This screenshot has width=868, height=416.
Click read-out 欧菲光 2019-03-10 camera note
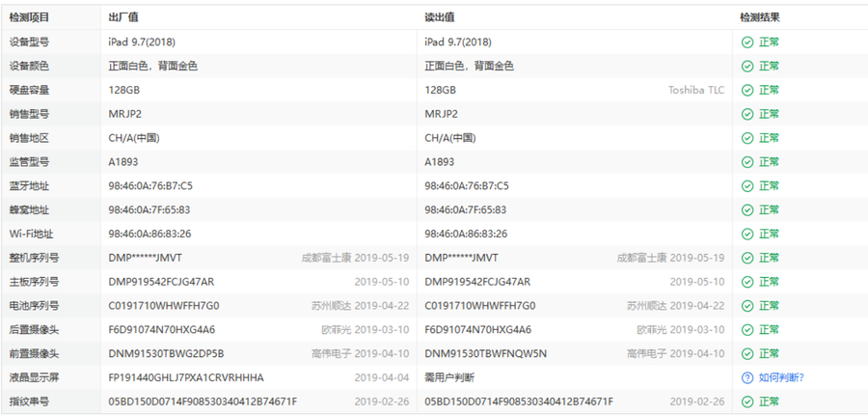[x=681, y=329]
